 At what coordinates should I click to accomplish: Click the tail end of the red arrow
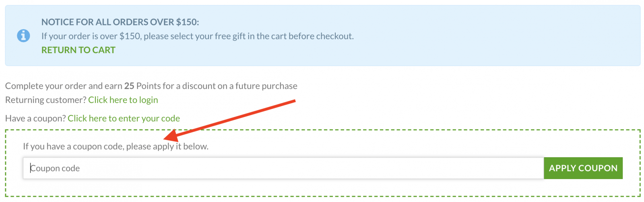(x=294, y=101)
